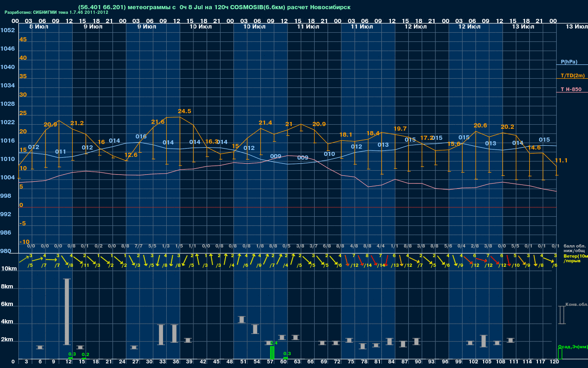Click the tall grey cloud bar at hour 12

pyautogui.click(x=67, y=311)
